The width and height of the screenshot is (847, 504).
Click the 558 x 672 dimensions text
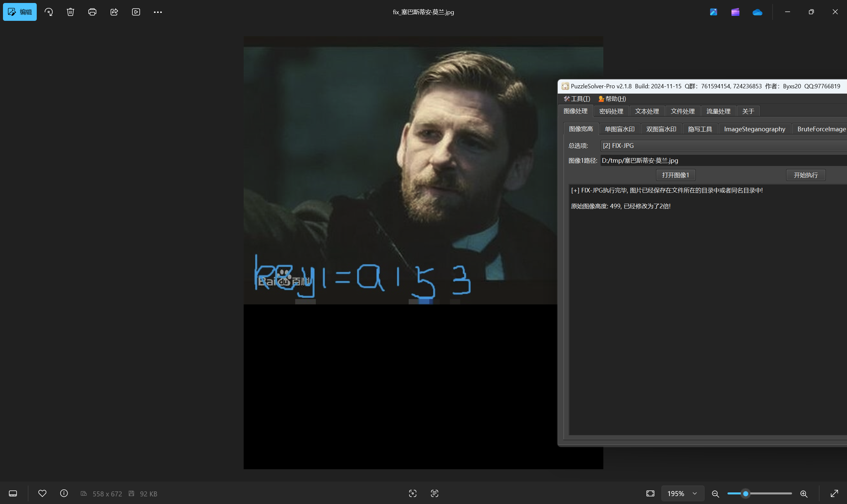pos(107,494)
